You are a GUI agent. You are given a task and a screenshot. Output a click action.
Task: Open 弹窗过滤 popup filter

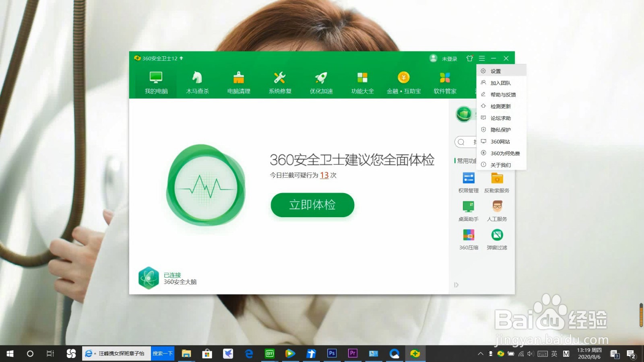(x=497, y=239)
